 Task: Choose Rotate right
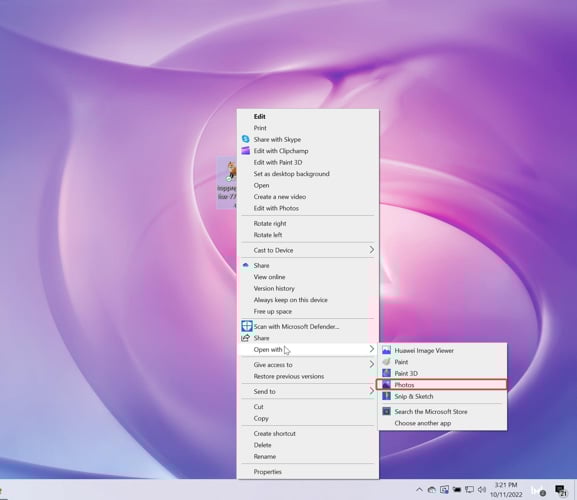308,223
